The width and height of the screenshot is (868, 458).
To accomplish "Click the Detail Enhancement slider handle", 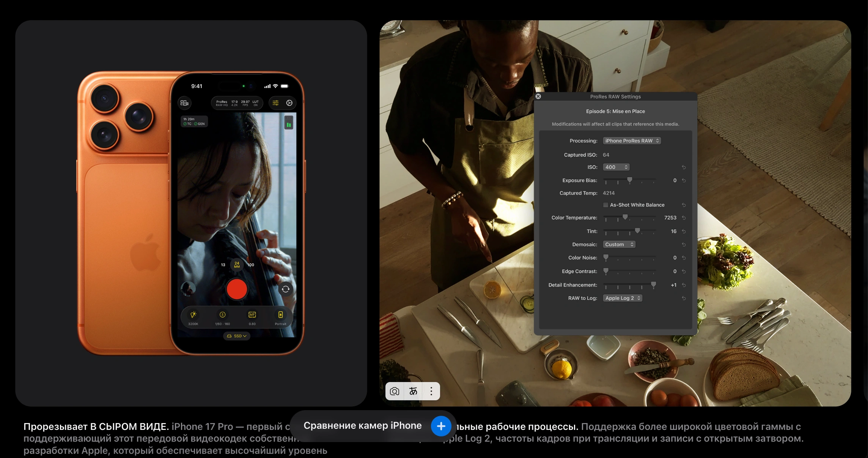I will tap(653, 284).
